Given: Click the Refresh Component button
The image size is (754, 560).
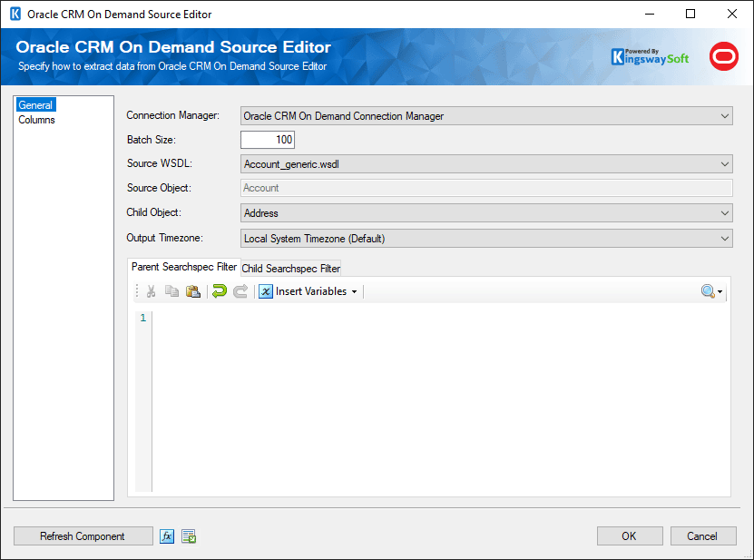Looking at the screenshot, I should [x=83, y=535].
